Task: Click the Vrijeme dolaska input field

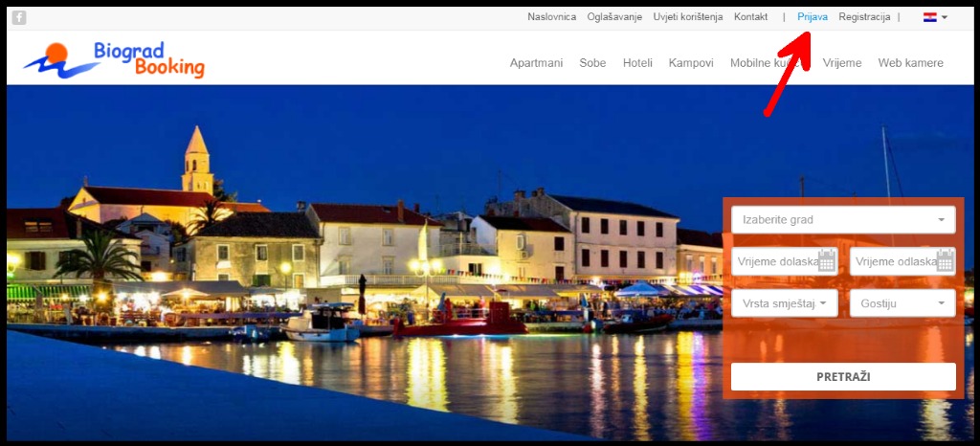Action: pos(775,260)
